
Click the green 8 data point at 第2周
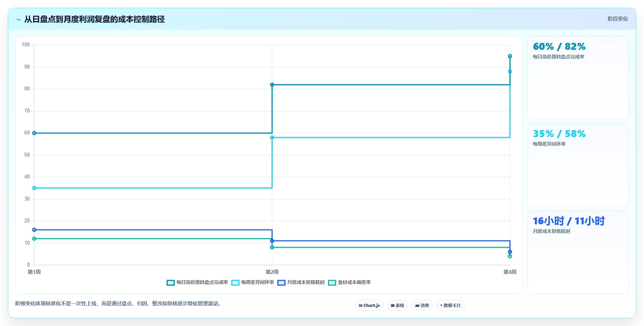272,247
